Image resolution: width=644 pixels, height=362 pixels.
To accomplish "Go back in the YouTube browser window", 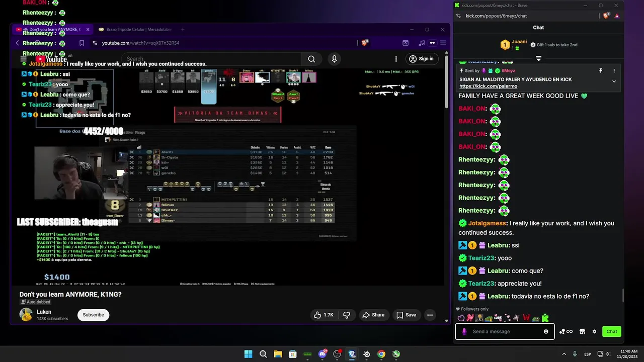I will click(x=18, y=43).
